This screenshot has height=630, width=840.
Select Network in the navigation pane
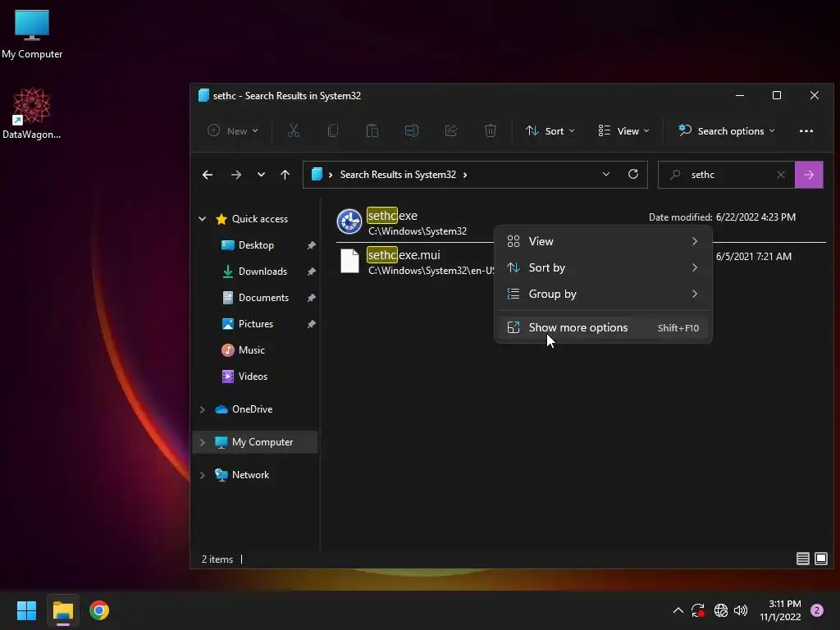pos(250,475)
